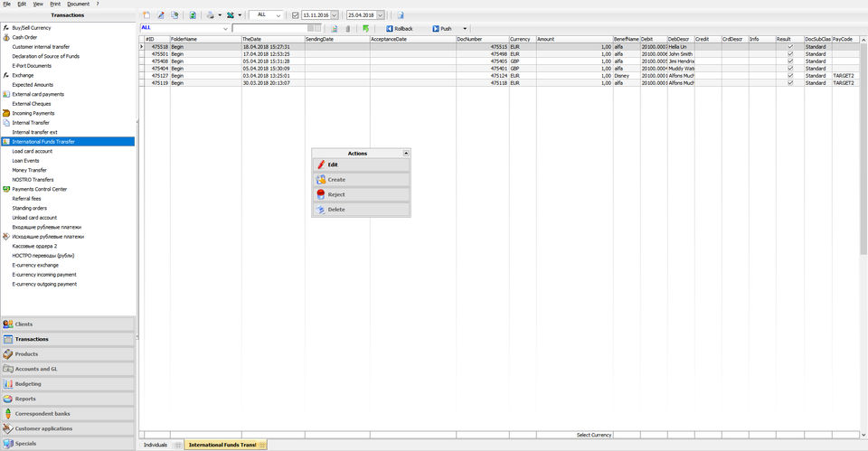Select NOSTRO Transfers in the transactions list
The height and width of the screenshot is (451, 868).
click(x=33, y=179)
